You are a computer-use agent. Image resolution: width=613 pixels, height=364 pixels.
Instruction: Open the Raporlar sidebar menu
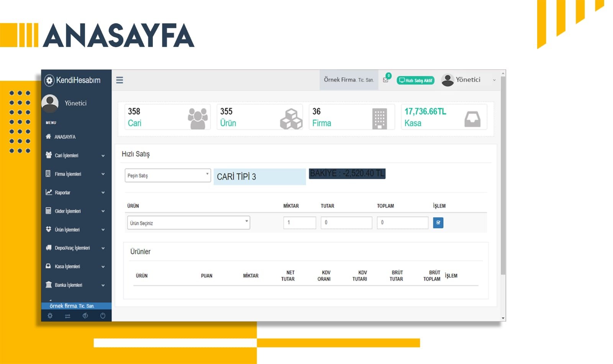tap(75, 193)
